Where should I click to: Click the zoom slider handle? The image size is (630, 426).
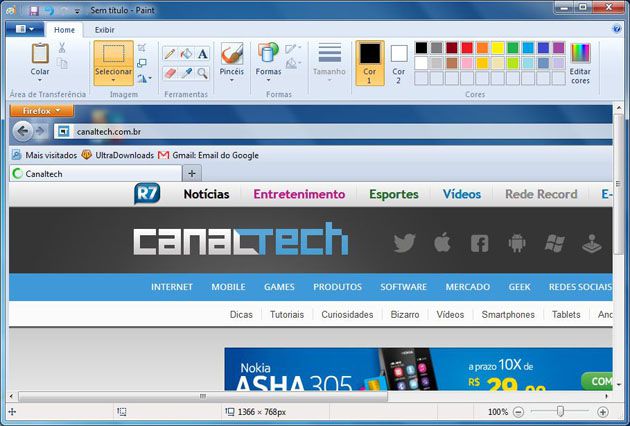click(560, 411)
